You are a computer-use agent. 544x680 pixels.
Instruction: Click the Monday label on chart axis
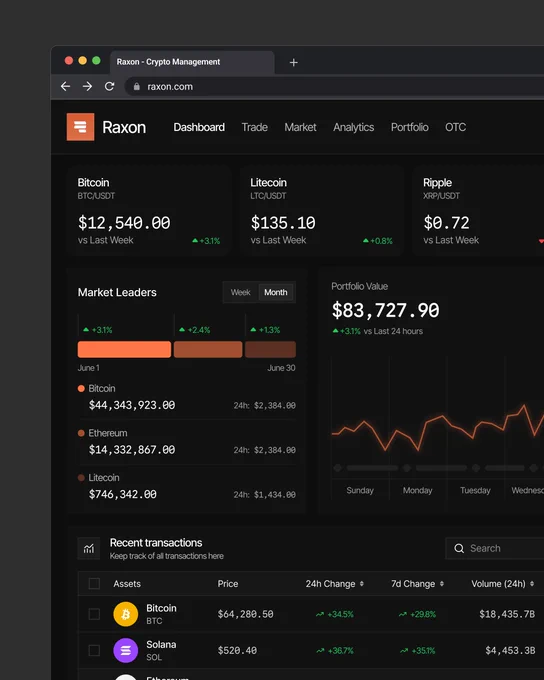point(417,490)
